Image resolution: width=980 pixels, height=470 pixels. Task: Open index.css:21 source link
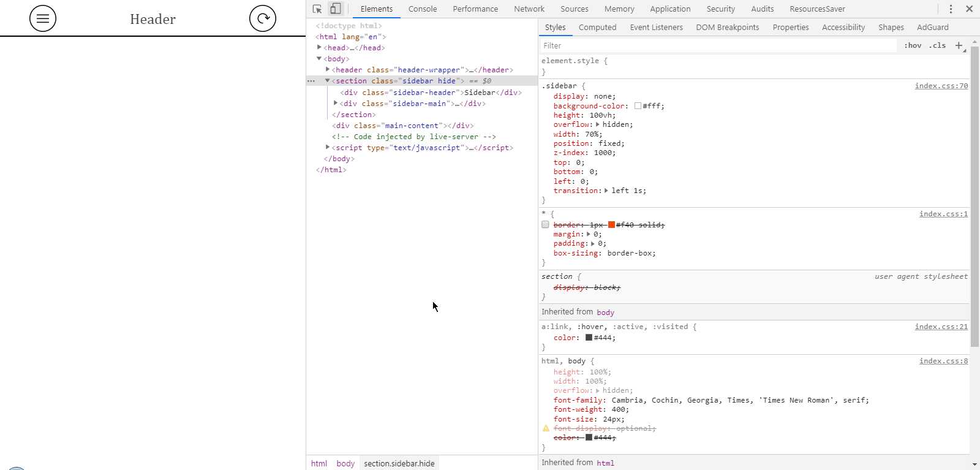click(941, 327)
